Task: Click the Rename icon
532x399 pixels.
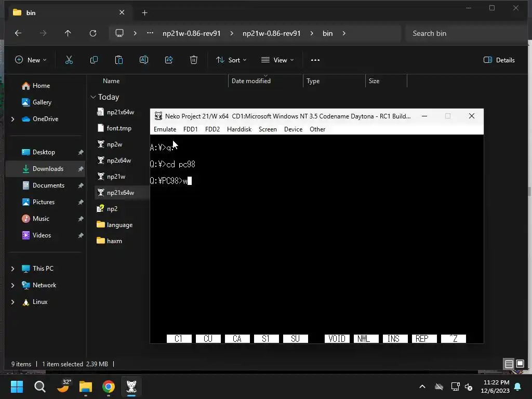Action: pyautogui.click(x=144, y=60)
